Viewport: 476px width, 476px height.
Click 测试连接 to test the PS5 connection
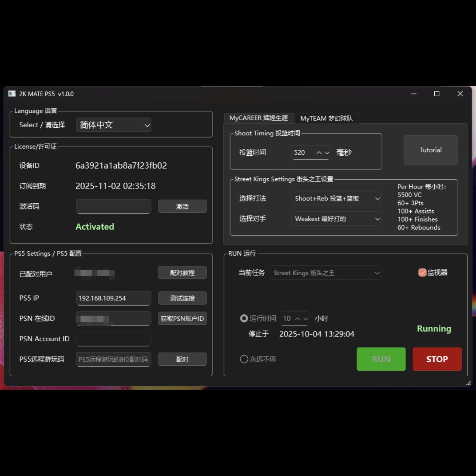(182, 298)
